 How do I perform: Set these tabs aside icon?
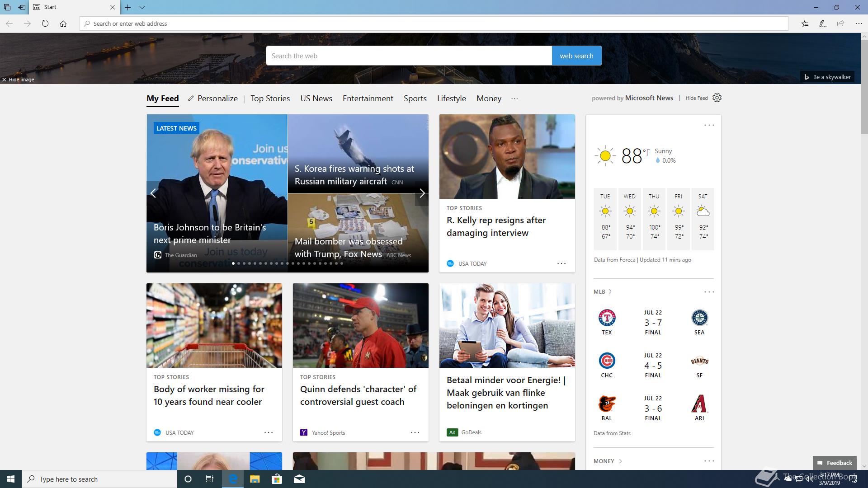[22, 7]
